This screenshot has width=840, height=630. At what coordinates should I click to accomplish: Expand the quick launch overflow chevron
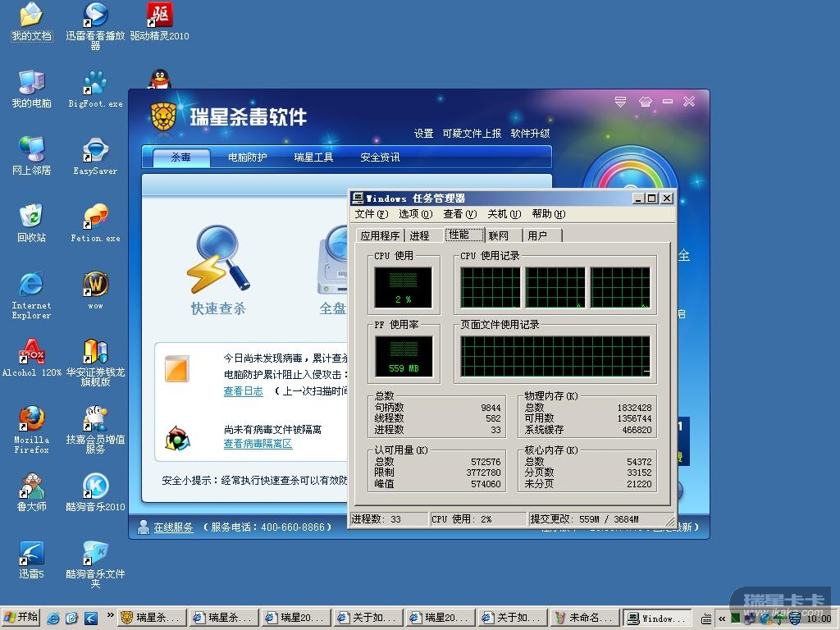pos(111,615)
